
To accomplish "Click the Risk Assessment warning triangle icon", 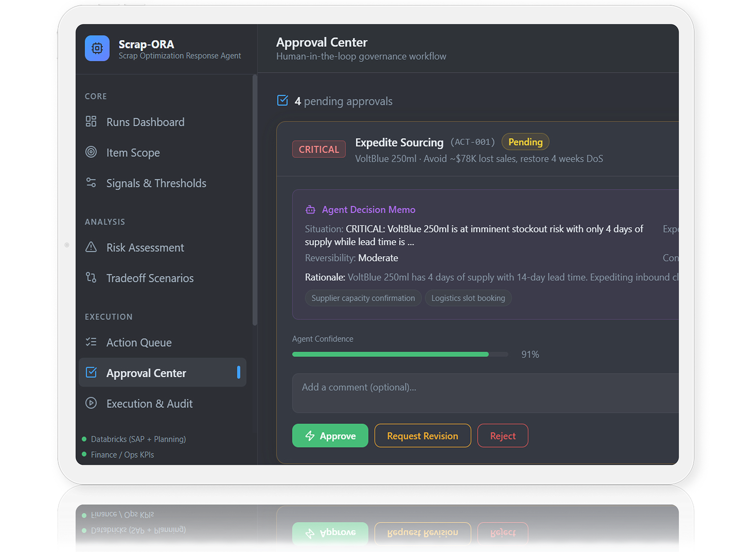I will tap(91, 247).
